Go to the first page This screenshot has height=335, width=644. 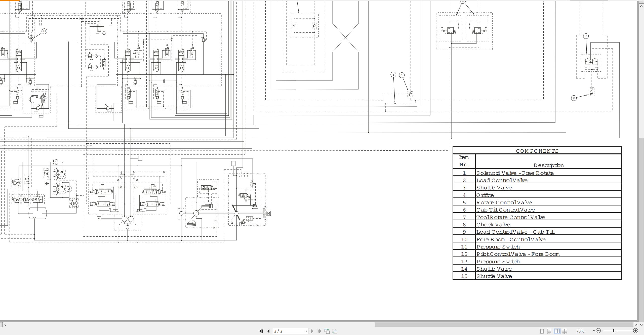point(261,331)
